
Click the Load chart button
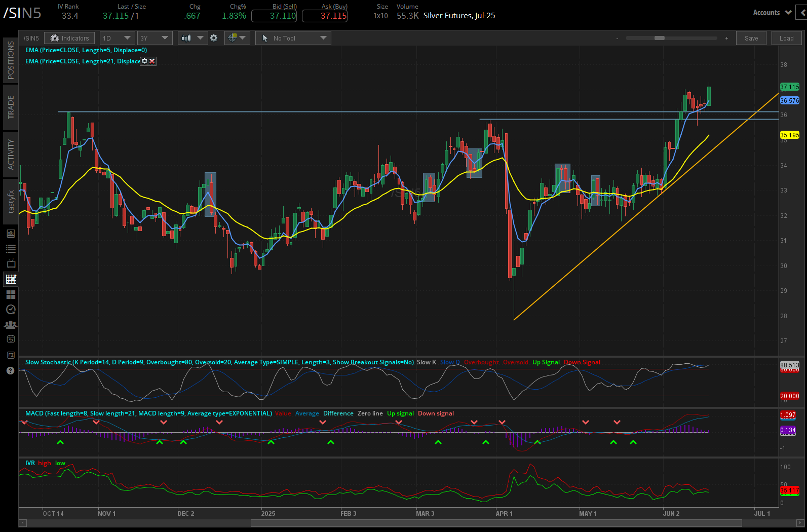tap(786, 38)
